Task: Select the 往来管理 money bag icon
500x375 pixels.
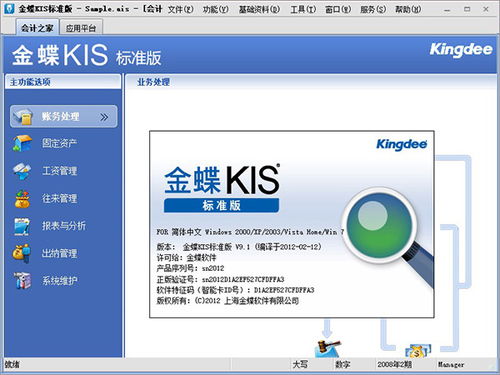Action: click(x=22, y=199)
